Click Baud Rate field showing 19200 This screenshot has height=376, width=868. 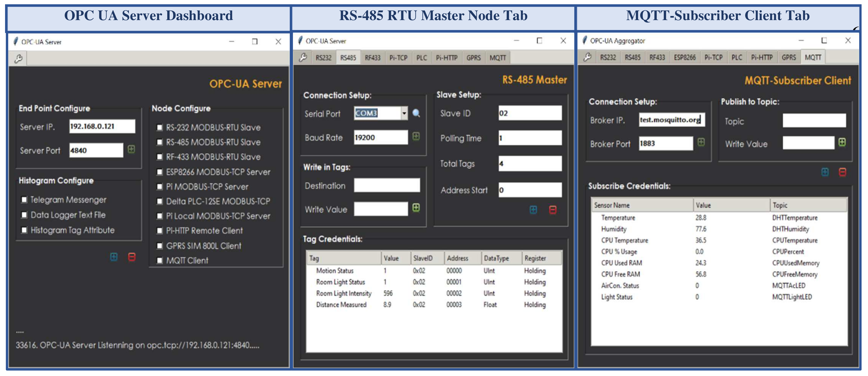point(381,137)
